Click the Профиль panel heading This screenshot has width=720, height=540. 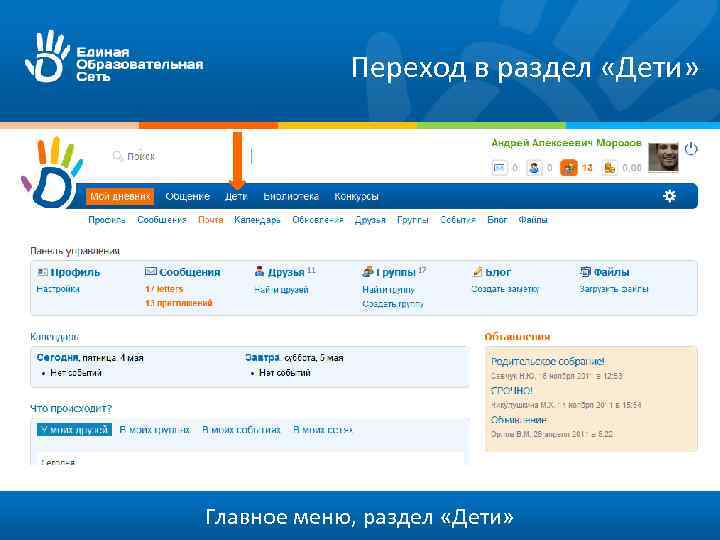pos(75,272)
